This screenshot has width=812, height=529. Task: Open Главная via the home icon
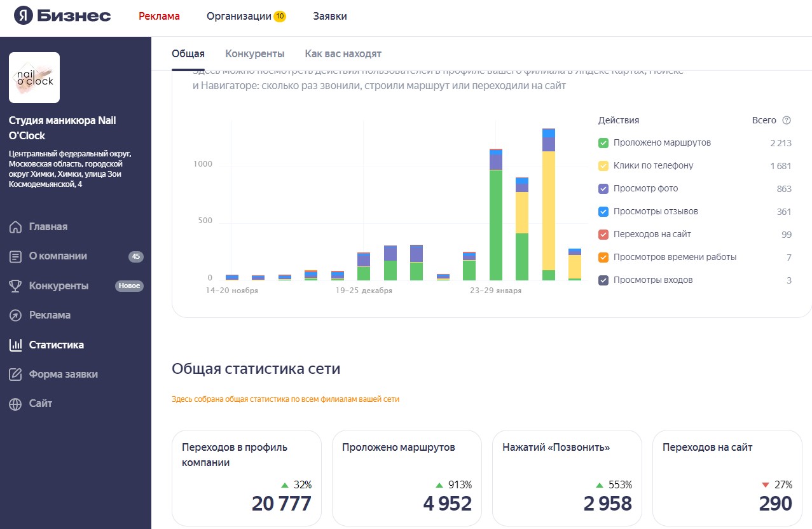(x=16, y=227)
